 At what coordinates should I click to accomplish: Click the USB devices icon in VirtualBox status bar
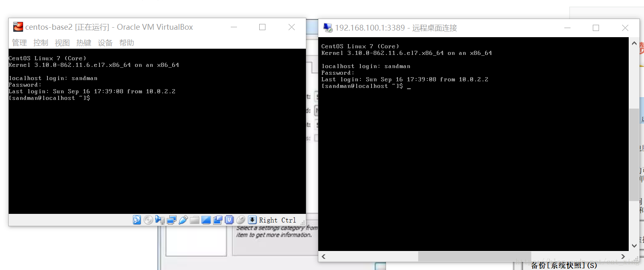(183, 220)
